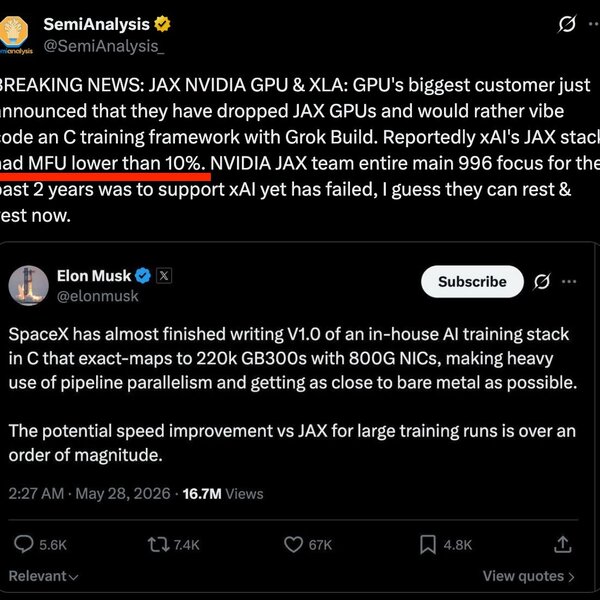Open more options on SemiAnalysis post
Image resolution: width=600 pixels, height=600 pixels.
(x=594, y=24)
